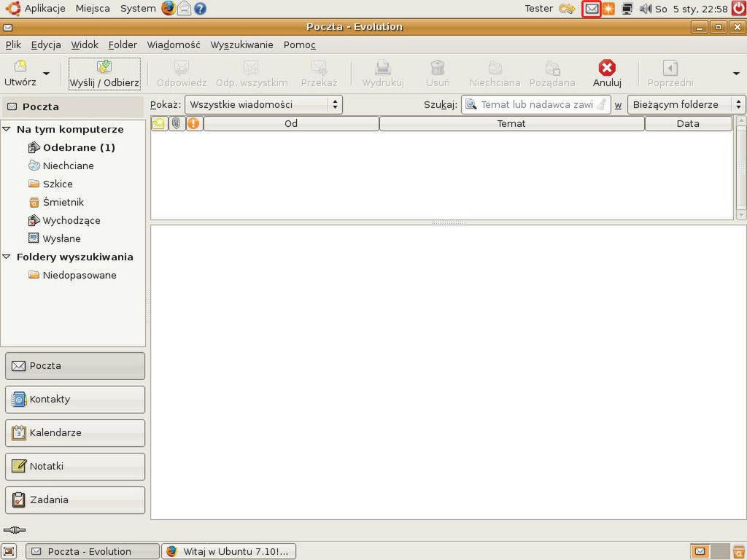The image size is (747, 560).
Task: Clear search with the broom icon
Action: (602, 104)
